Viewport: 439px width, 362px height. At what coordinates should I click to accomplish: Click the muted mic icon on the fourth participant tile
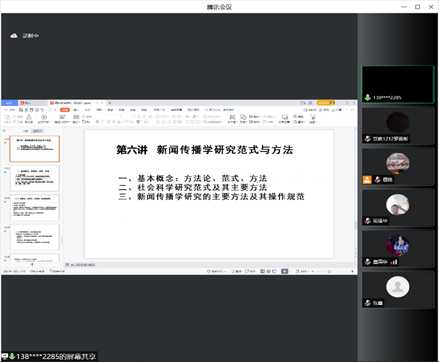click(368, 221)
